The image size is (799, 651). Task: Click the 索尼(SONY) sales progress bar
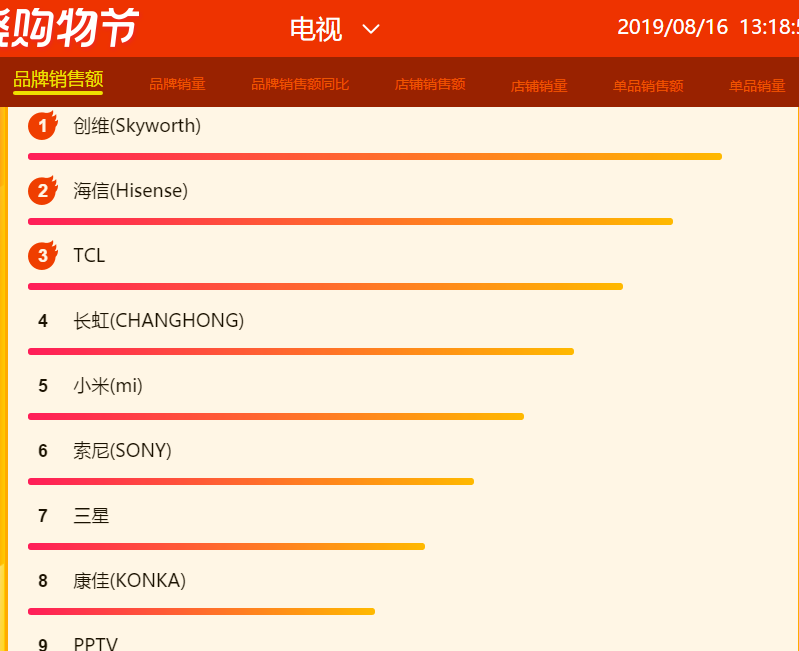coord(251,481)
